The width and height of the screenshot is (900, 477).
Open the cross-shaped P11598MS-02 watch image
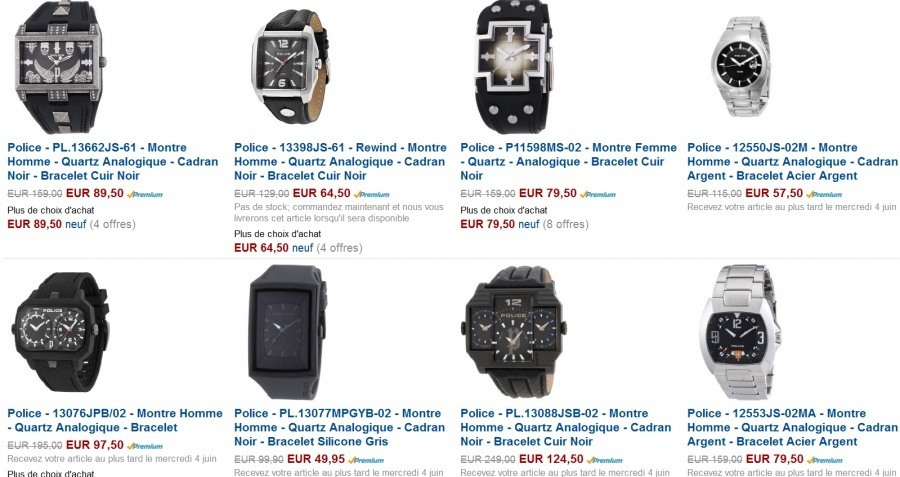tap(514, 67)
